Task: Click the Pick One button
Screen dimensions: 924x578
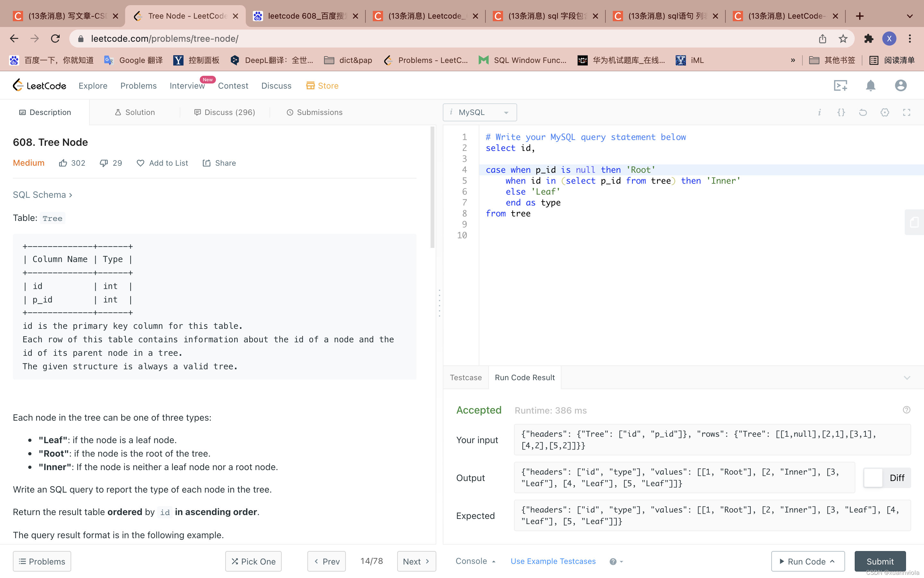Action: [253, 561]
